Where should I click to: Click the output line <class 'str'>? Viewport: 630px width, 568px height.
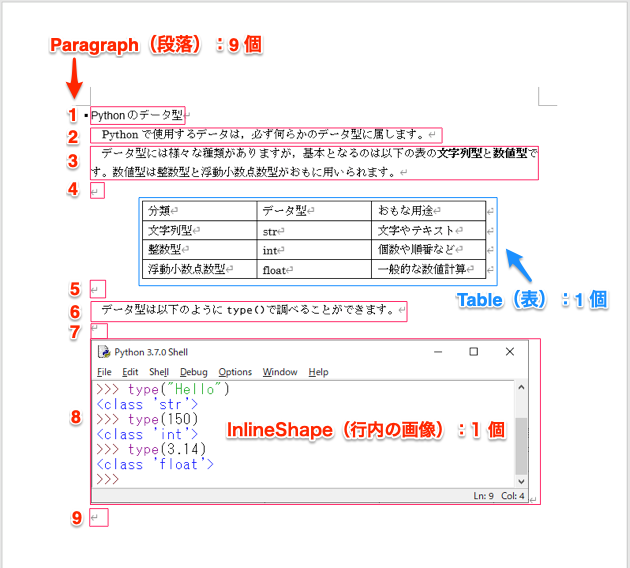[147, 404]
